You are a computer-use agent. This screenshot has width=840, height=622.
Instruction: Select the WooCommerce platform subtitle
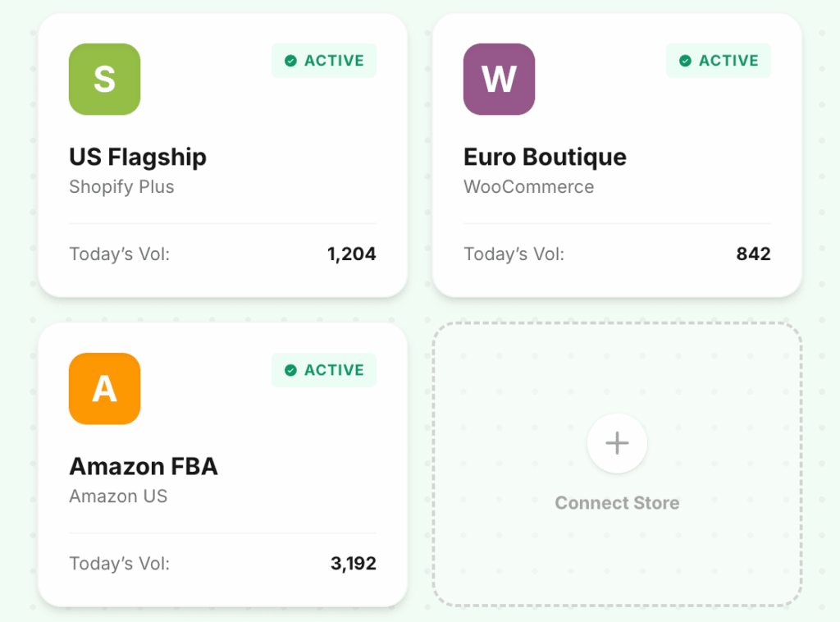(x=529, y=187)
